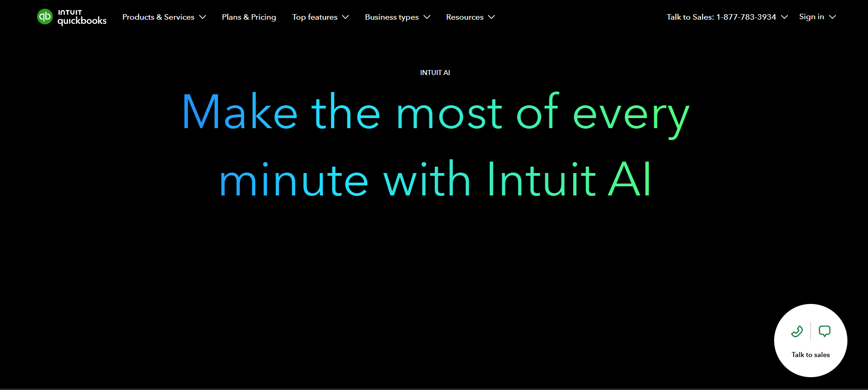Expand the Sign in chevron arrow
Screen dimensions: 868x390
click(832, 17)
